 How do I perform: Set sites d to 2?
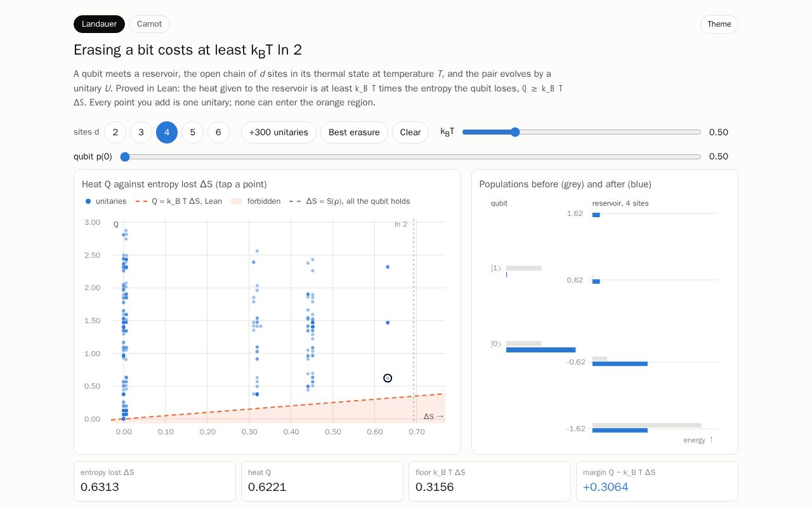click(115, 132)
